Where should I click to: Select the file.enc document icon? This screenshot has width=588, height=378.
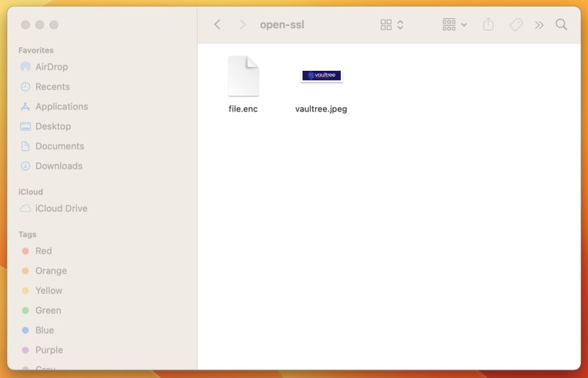coord(243,76)
